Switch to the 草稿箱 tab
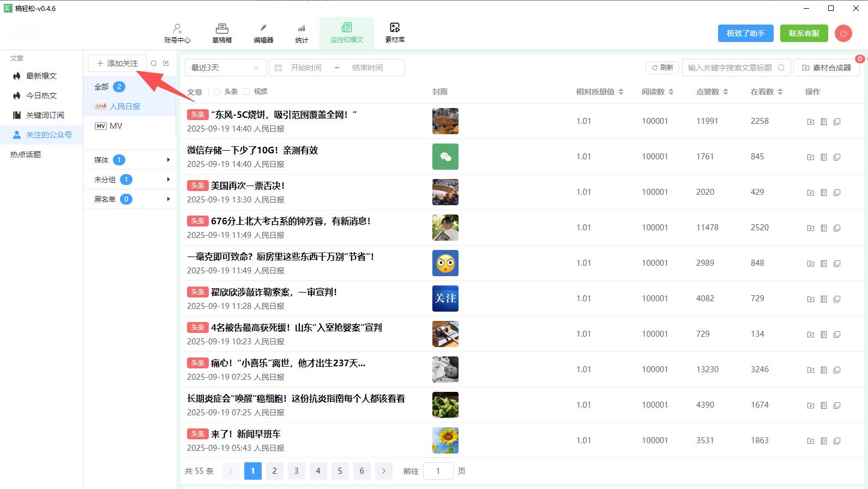This screenshot has width=868, height=489. (222, 33)
